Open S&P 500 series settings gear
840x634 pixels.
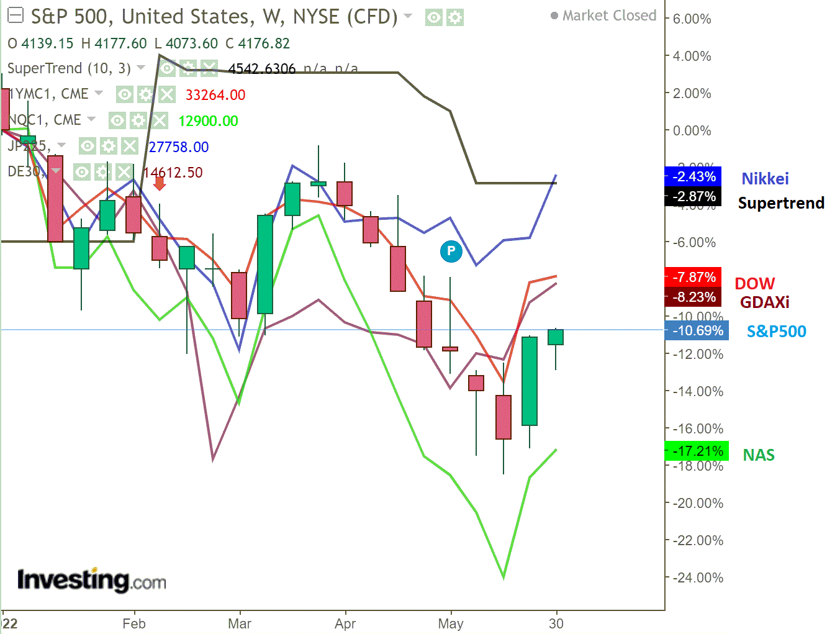tap(455, 17)
